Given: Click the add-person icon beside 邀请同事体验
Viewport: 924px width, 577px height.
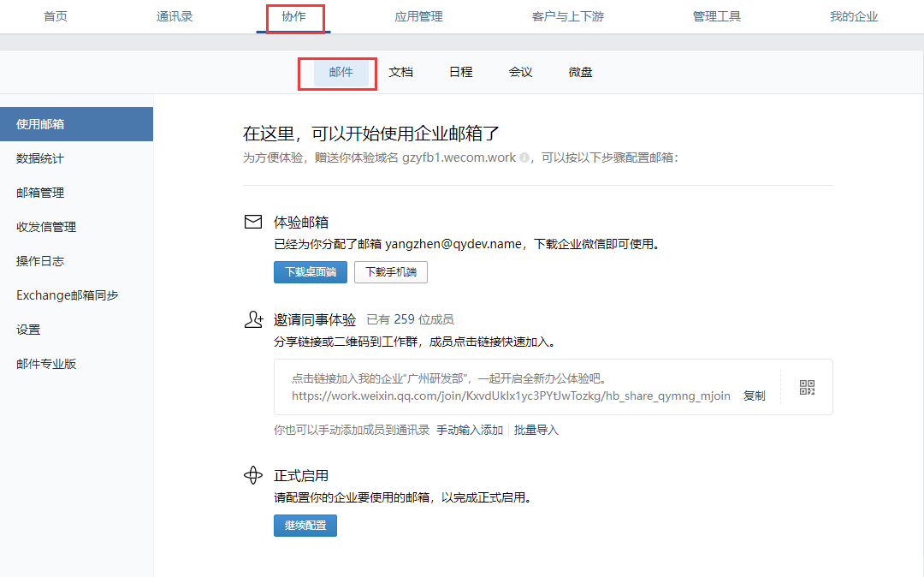Looking at the screenshot, I should [252, 319].
